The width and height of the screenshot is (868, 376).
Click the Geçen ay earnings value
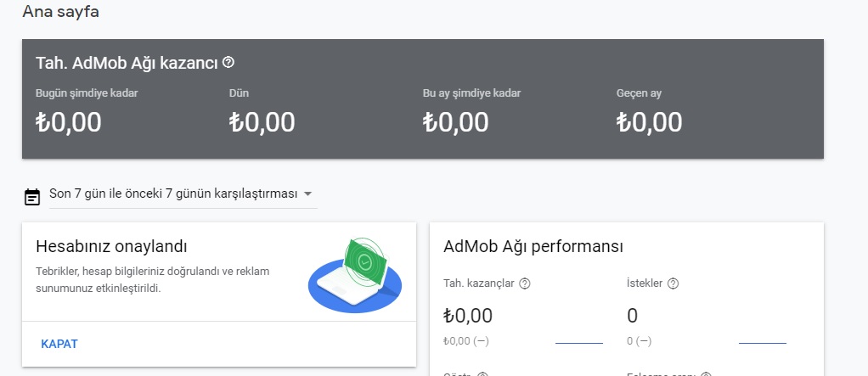click(x=650, y=122)
